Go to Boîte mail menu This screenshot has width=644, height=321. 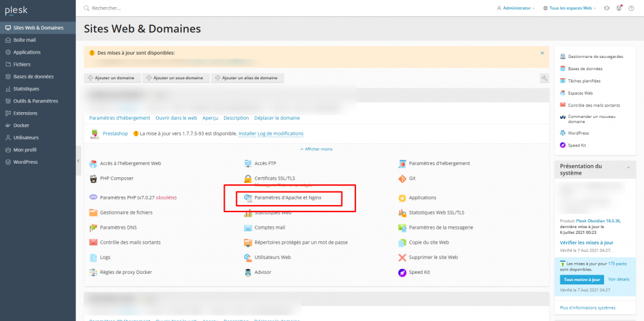click(38, 40)
